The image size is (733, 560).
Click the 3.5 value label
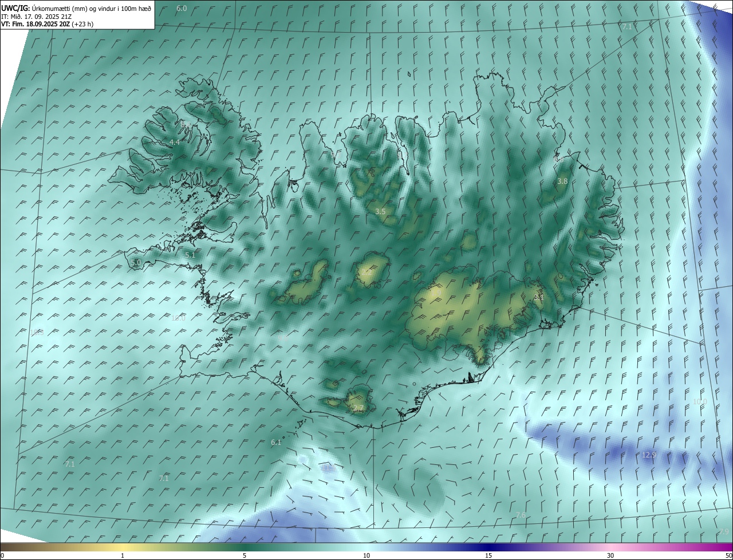coord(380,212)
